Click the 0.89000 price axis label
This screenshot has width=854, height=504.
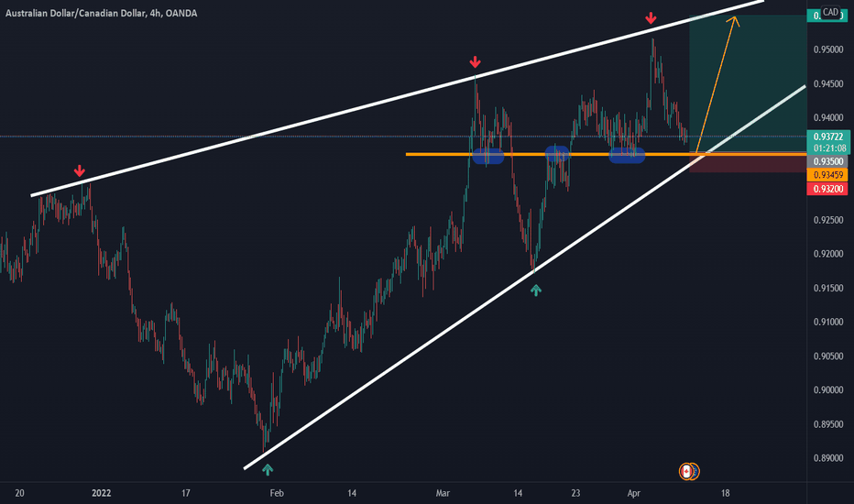pos(827,458)
